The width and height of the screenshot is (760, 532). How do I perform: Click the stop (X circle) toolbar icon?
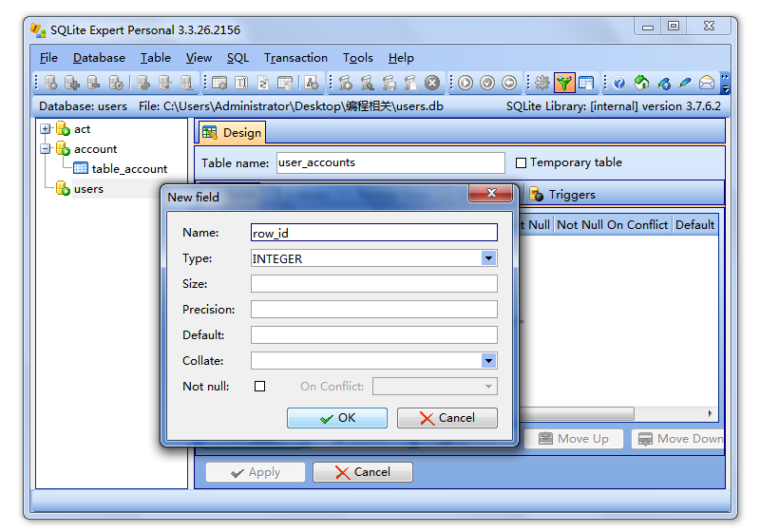click(x=432, y=83)
